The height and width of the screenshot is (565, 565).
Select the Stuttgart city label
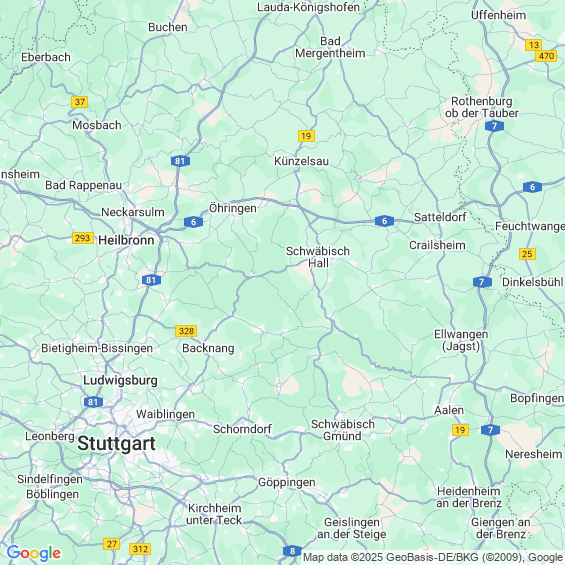click(116, 443)
